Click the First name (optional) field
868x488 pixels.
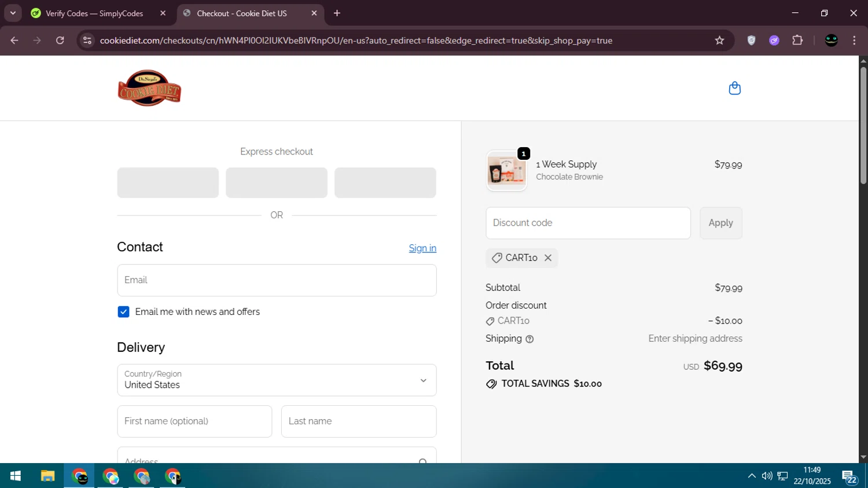click(x=194, y=421)
